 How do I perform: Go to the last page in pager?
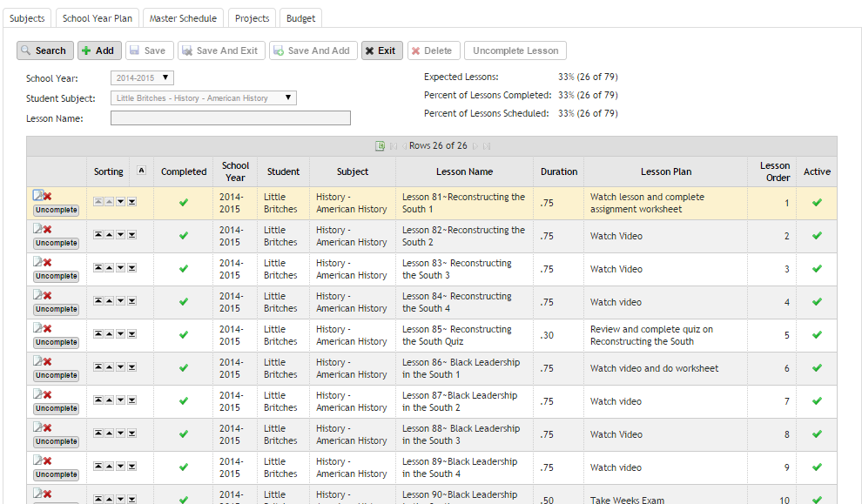[487, 146]
